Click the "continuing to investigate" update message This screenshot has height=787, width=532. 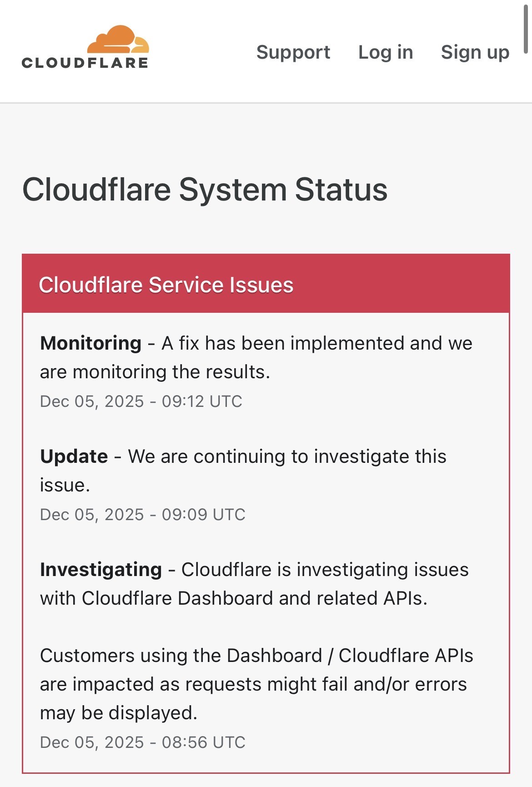tap(287, 456)
